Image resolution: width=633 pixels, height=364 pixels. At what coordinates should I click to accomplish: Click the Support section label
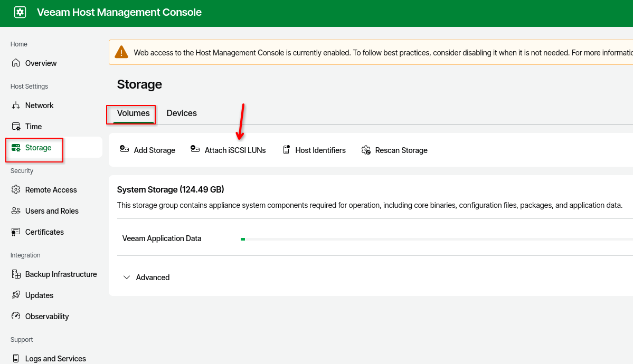point(22,339)
